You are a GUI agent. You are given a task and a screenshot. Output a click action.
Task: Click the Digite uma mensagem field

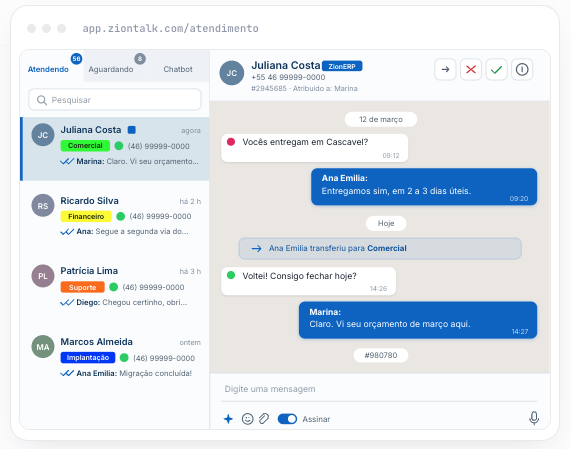click(x=379, y=389)
